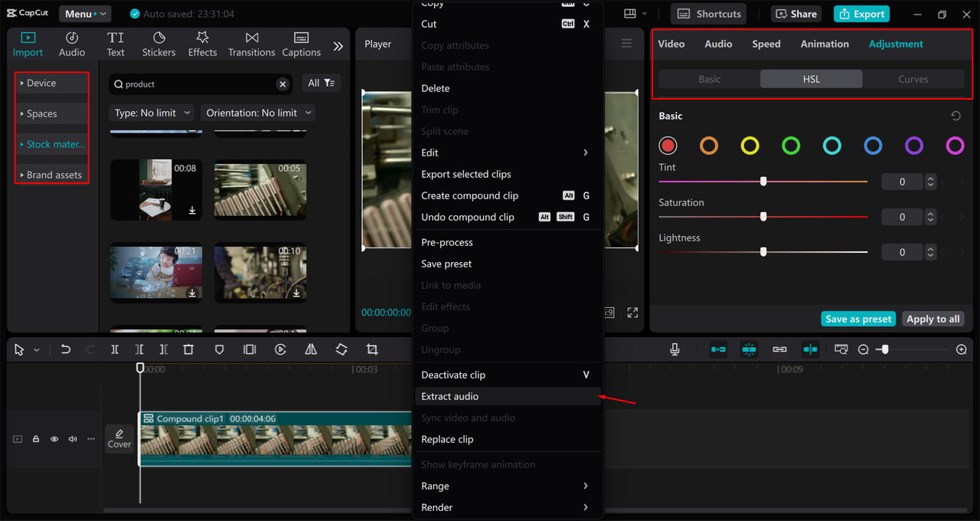This screenshot has height=521, width=980.
Task: Select the green HSL color circle
Action: (x=791, y=146)
